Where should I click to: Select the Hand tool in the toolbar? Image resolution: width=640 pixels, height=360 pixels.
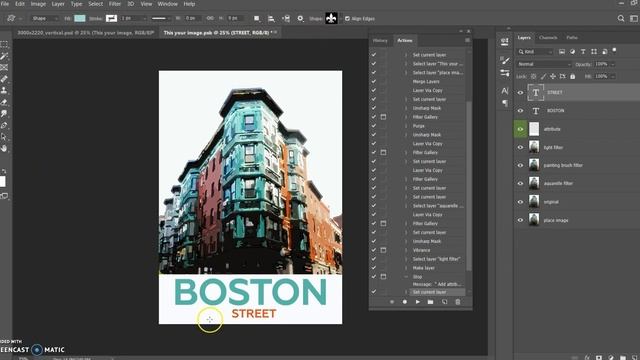[x=4, y=148]
